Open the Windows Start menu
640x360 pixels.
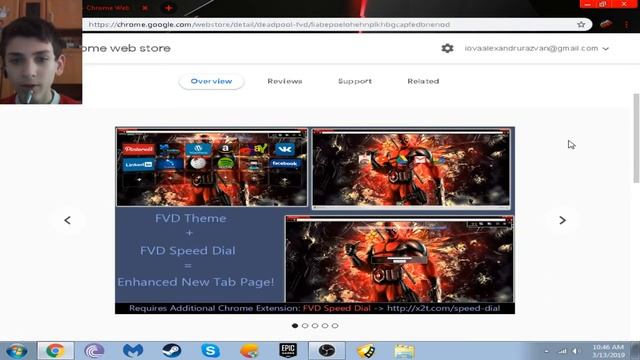[x=17, y=351]
